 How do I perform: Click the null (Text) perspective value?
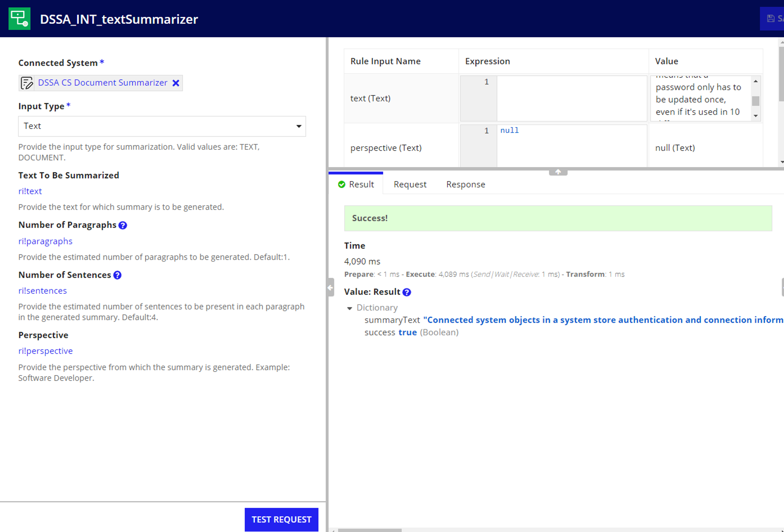(675, 148)
